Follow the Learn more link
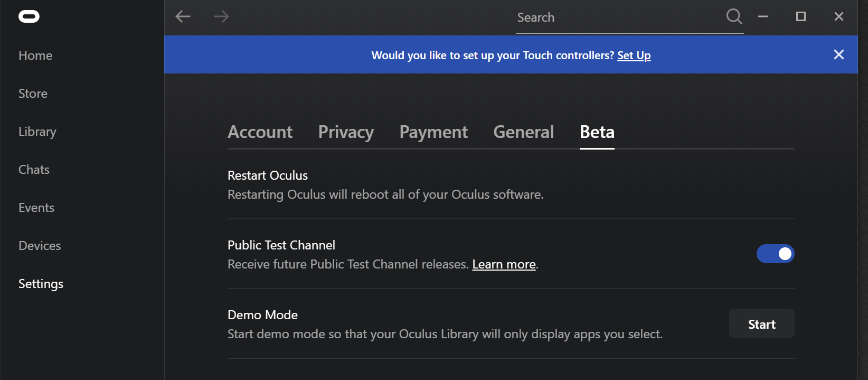The height and width of the screenshot is (380, 868). 504,264
